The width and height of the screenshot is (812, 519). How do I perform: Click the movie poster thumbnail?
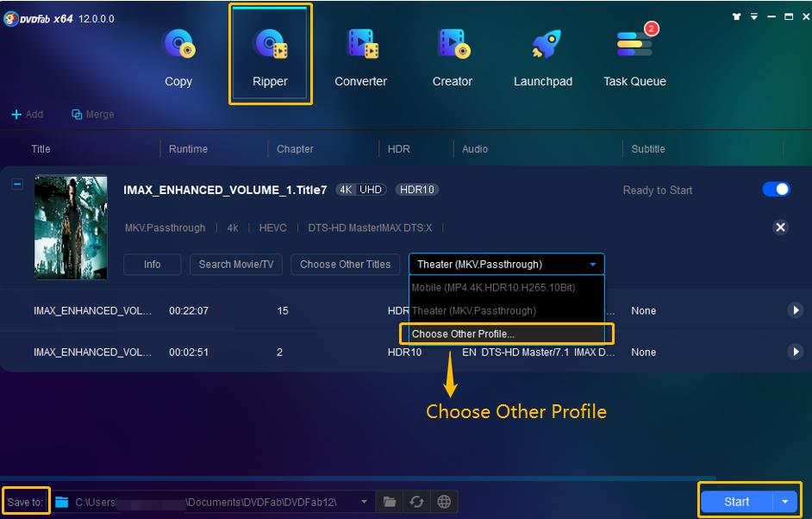(71, 228)
